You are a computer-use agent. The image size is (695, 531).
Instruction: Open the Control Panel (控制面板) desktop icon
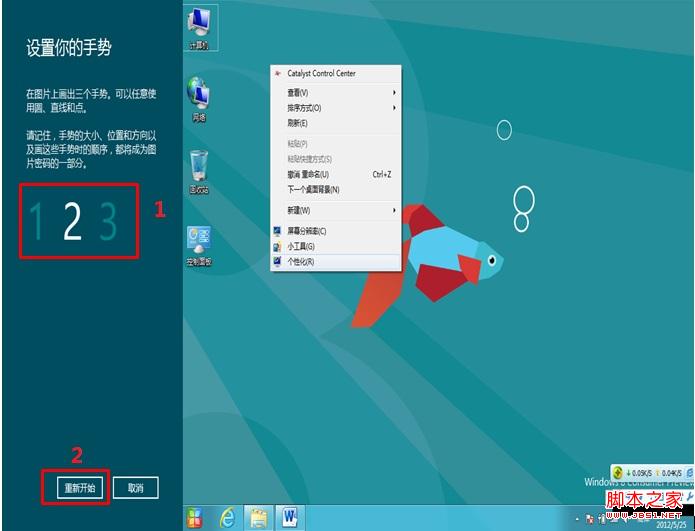(199, 246)
